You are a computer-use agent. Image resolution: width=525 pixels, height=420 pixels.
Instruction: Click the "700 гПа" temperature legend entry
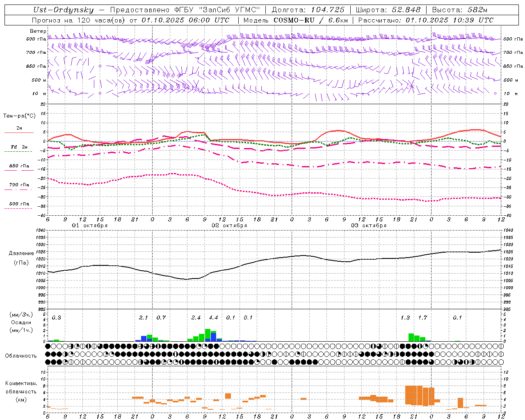pos(19,185)
